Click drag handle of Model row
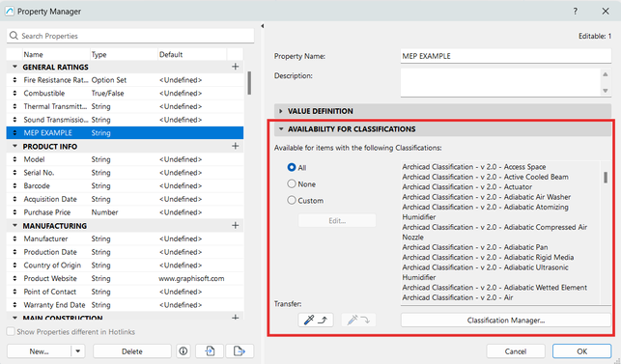The width and height of the screenshot is (621, 364). [14, 159]
